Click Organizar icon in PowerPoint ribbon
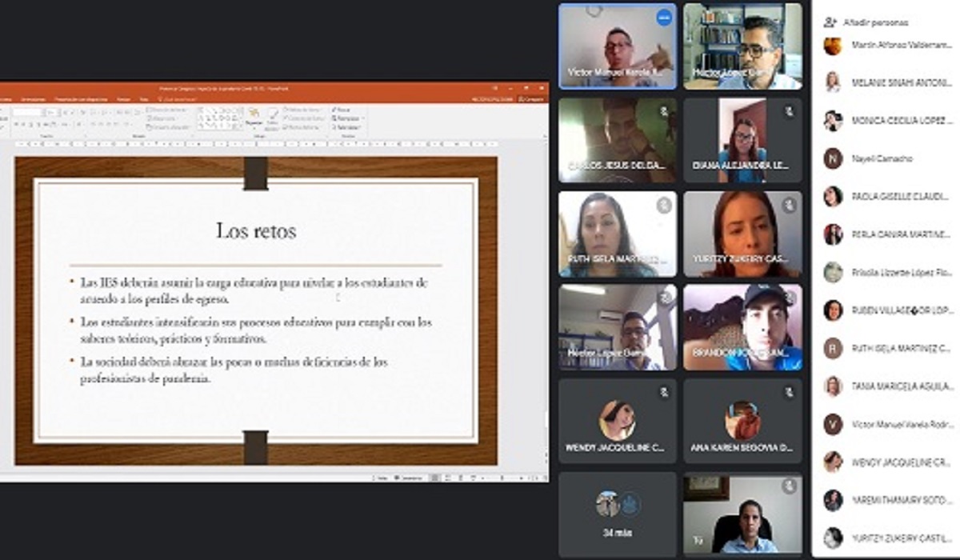The image size is (960, 560). 253,117
